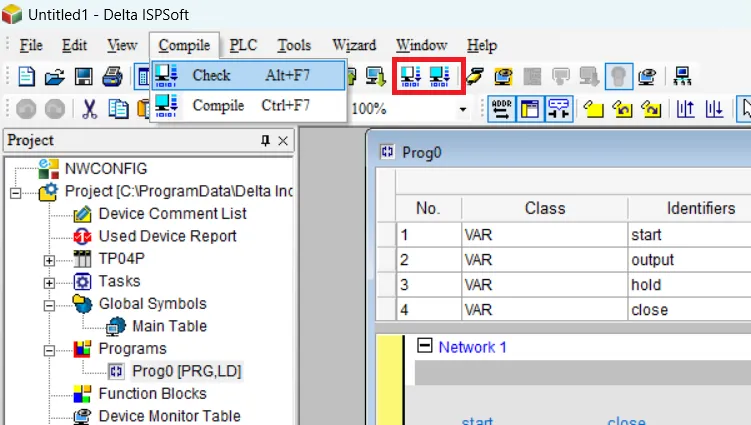Toggle the ADDR address display button
751x425 pixels.
point(501,109)
